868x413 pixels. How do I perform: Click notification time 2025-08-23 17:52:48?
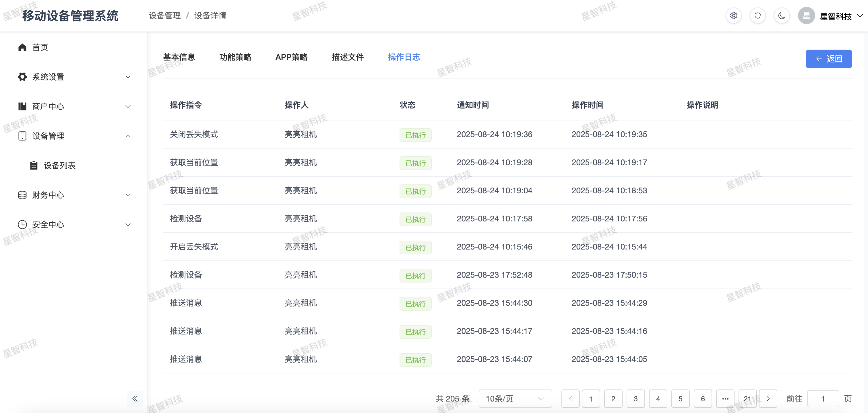tap(494, 275)
